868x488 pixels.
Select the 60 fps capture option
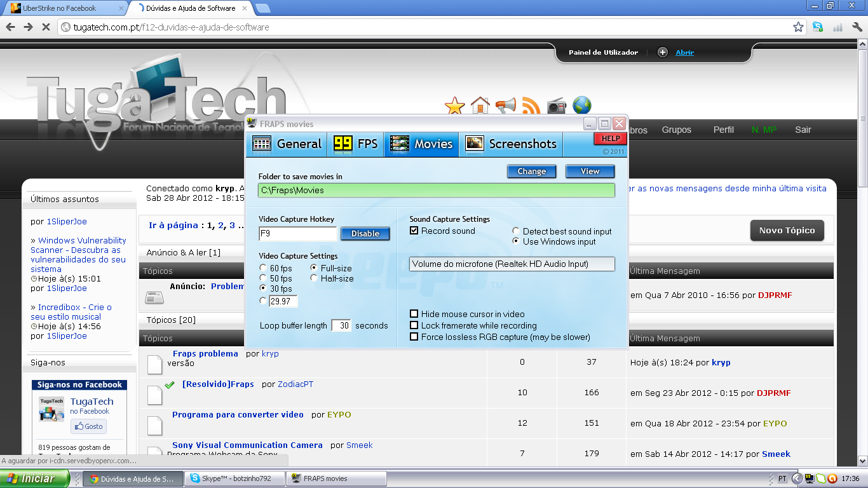tap(263, 268)
